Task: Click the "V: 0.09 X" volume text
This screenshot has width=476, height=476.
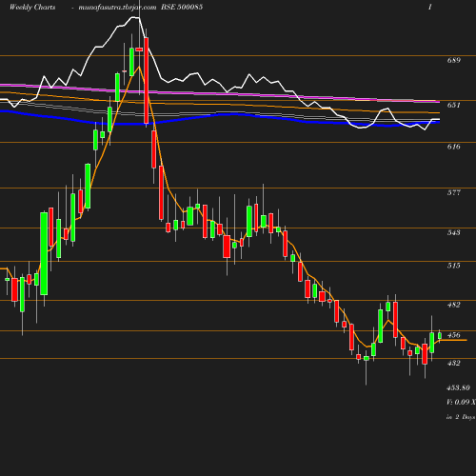Action: [461, 402]
